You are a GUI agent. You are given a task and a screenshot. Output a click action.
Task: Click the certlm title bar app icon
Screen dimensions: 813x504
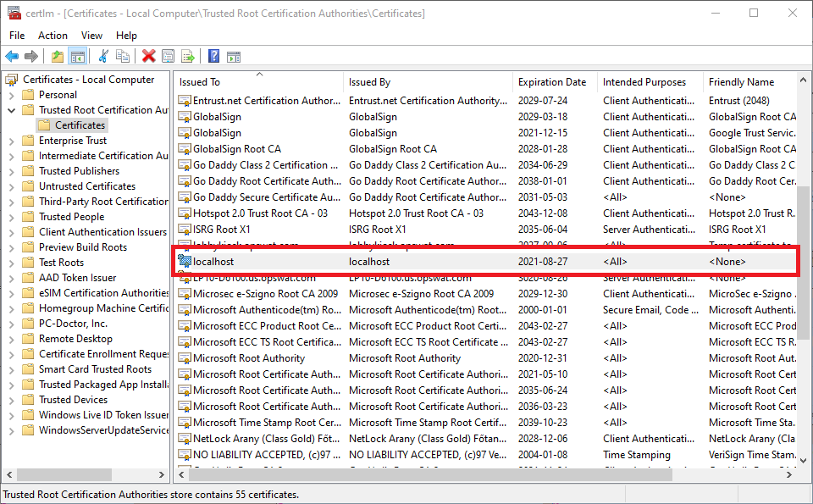[x=14, y=13]
